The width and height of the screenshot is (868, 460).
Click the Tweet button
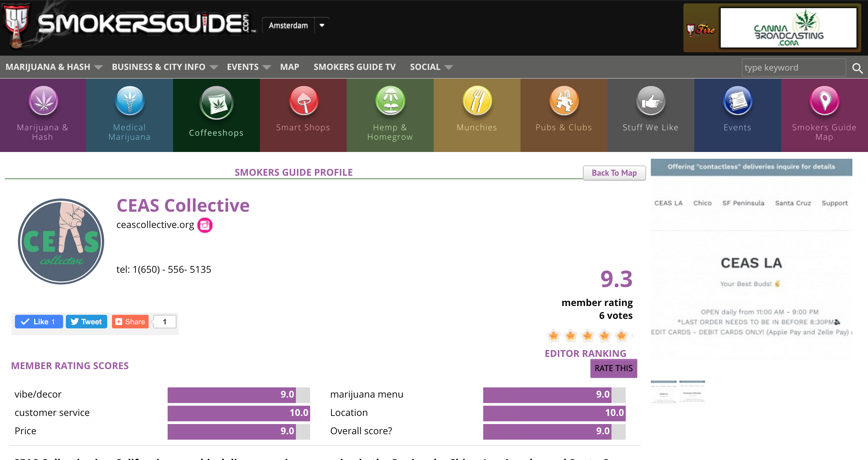point(86,322)
